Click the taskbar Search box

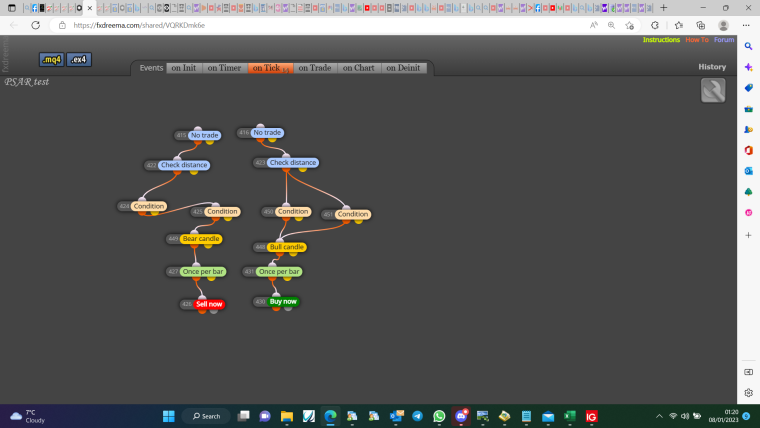pos(206,416)
